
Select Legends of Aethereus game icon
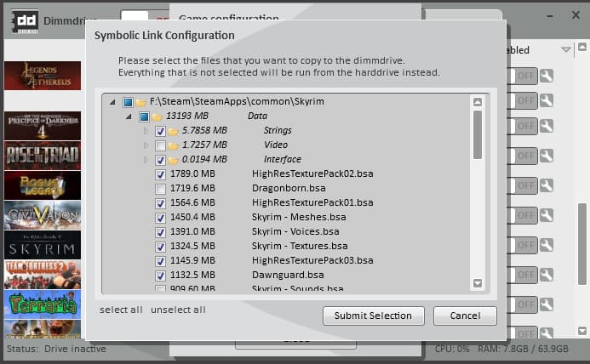coord(42,76)
